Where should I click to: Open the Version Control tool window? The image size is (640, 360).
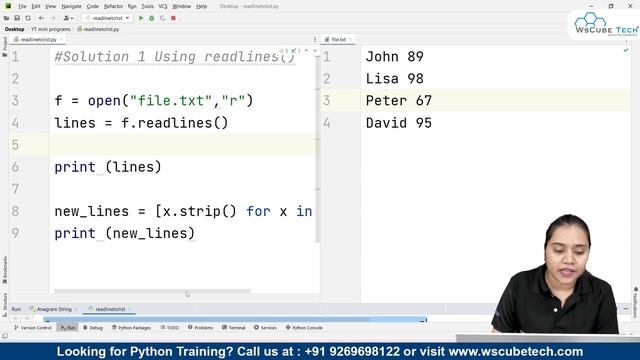(33, 328)
